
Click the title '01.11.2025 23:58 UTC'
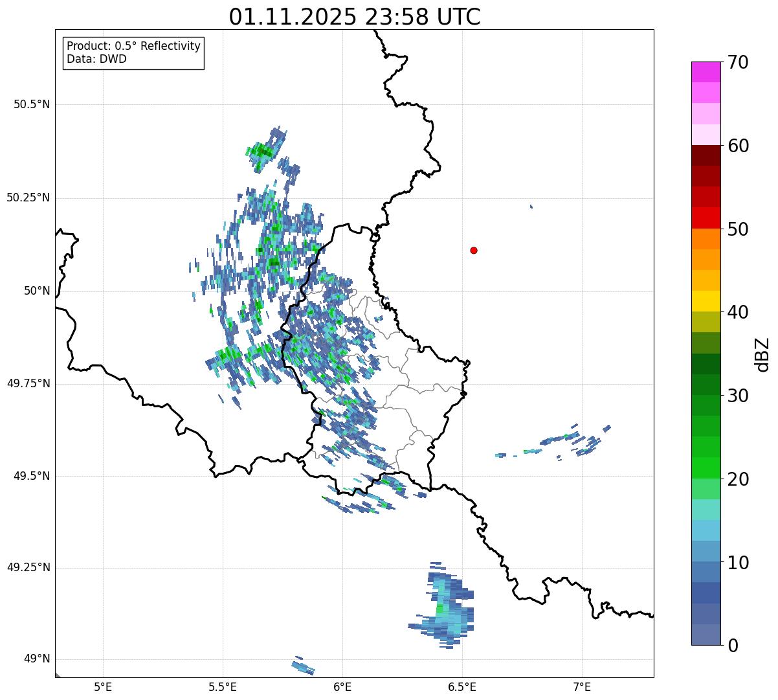point(355,17)
